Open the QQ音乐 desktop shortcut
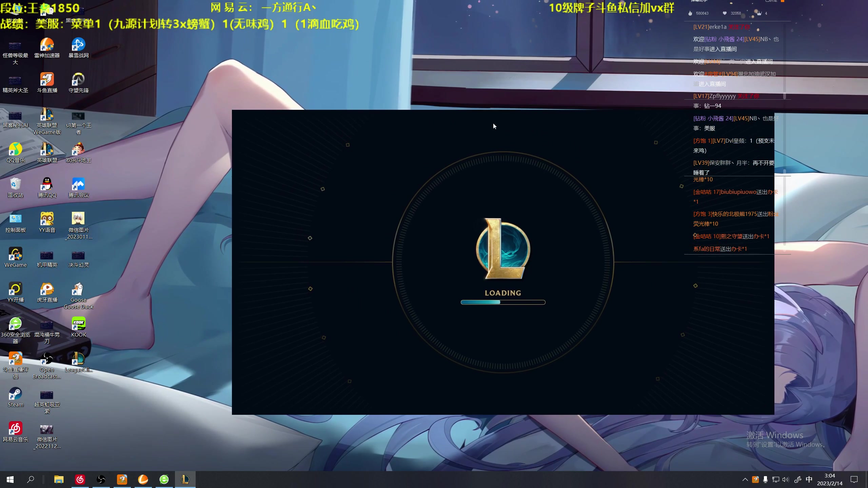 coord(15,152)
